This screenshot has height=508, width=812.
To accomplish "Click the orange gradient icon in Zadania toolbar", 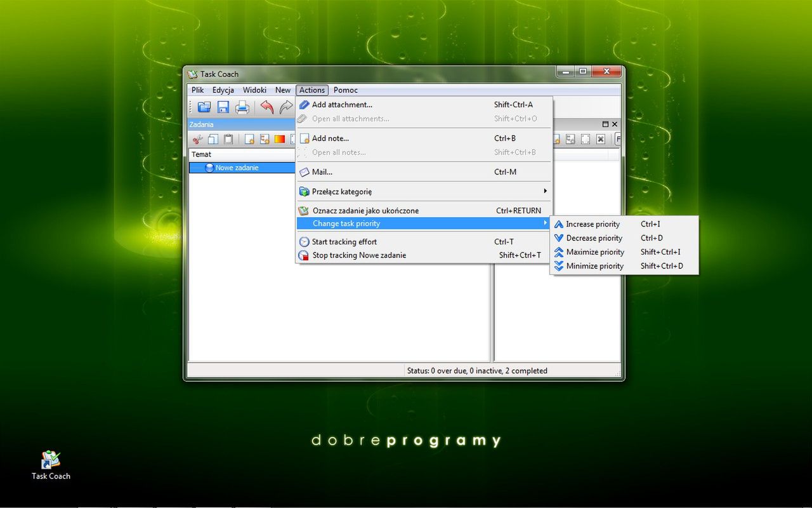I will [x=280, y=139].
